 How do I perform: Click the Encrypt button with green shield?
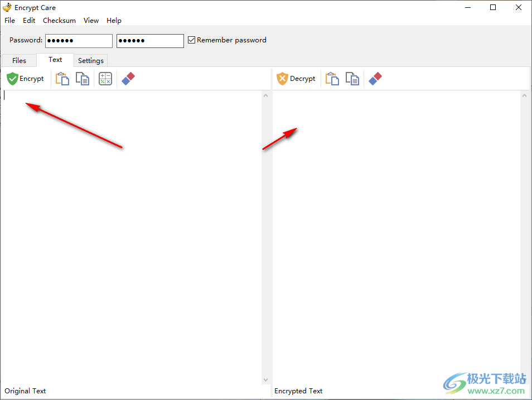pyautogui.click(x=26, y=79)
